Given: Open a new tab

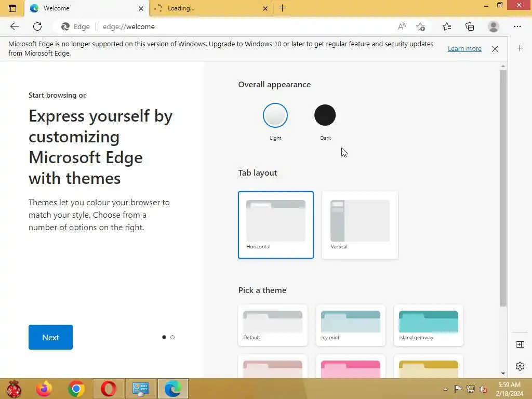Looking at the screenshot, I should coord(282,8).
